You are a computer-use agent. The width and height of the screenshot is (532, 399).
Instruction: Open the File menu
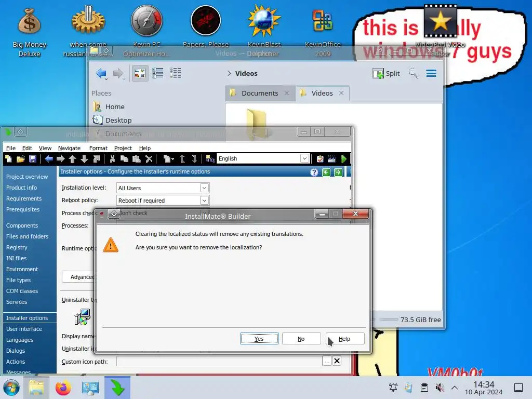coord(11,148)
